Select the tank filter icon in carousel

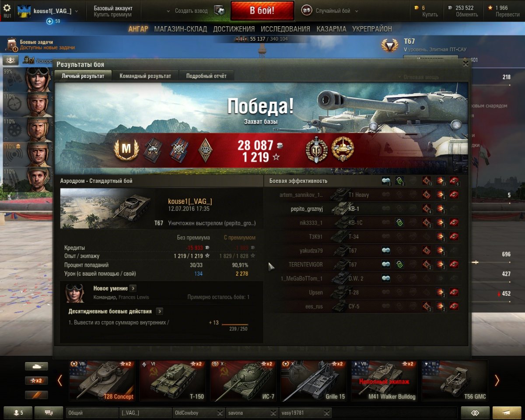pos(36,367)
